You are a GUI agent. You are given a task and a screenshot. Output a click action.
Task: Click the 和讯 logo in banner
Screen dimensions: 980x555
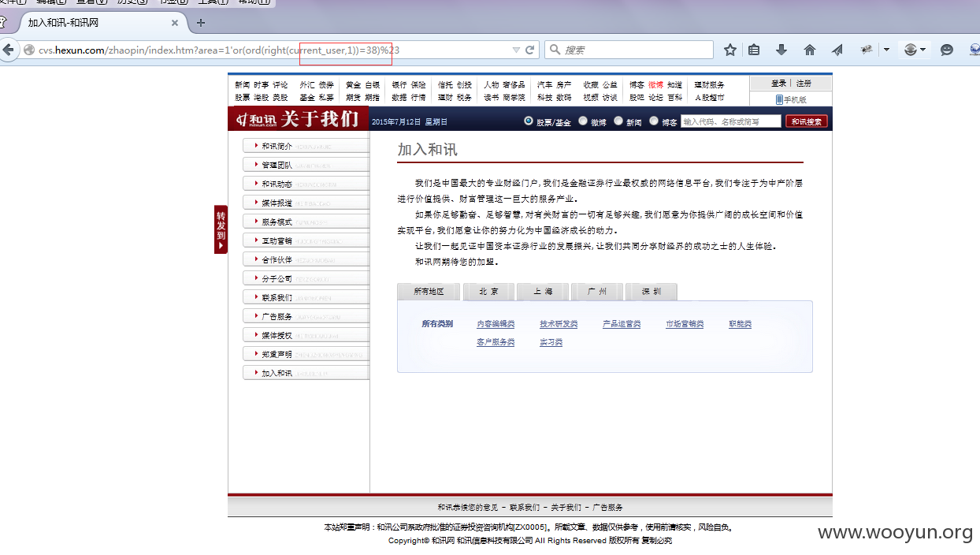254,120
